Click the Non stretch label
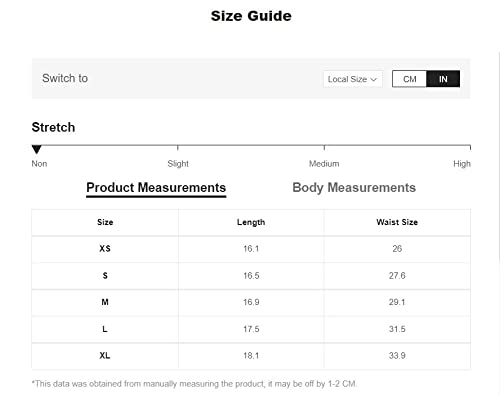This screenshot has width=500, height=417. tap(39, 164)
